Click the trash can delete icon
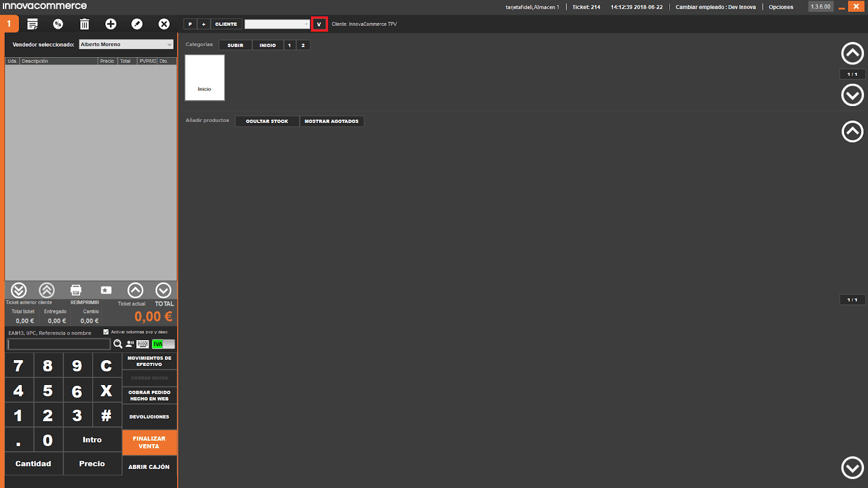 coord(84,24)
